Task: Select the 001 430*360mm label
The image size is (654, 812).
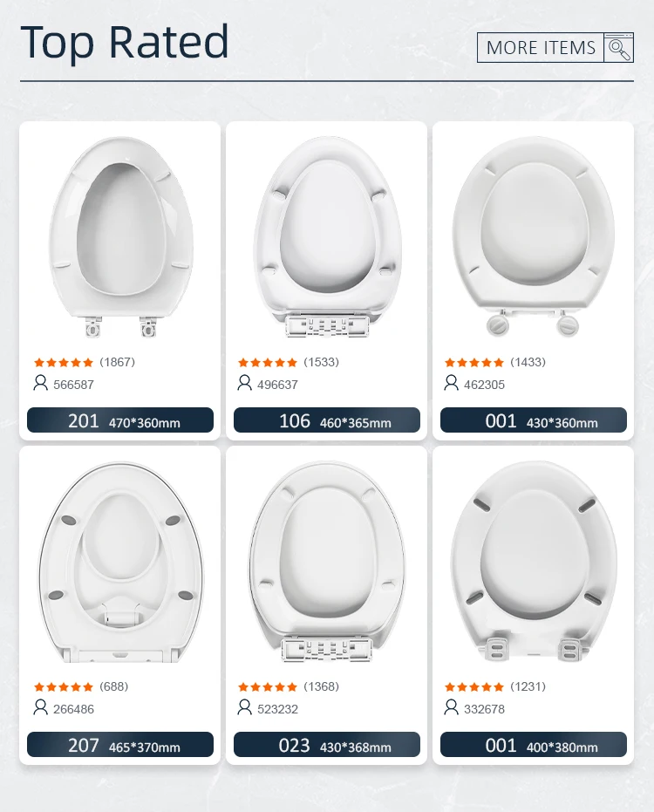Action: [x=534, y=421]
